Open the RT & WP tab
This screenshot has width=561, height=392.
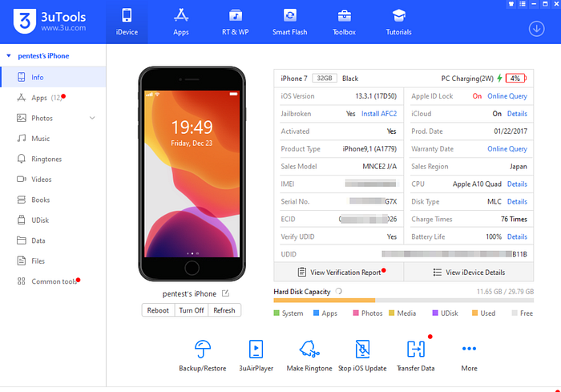tap(235, 22)
